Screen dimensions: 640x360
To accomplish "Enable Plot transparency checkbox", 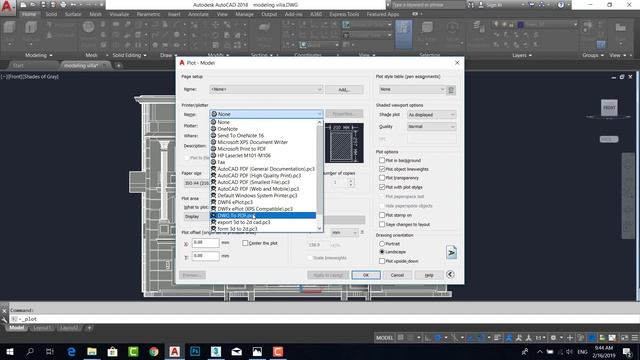I will pyautogui.click(x=382, y=178).
